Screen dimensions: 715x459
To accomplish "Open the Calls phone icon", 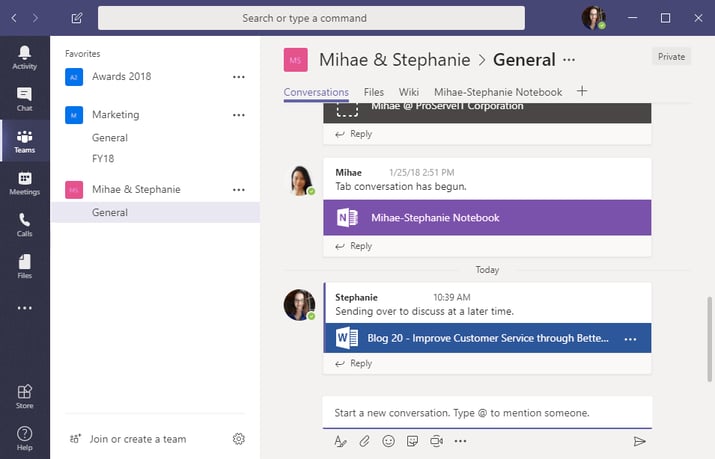I will tap(25, 225).
